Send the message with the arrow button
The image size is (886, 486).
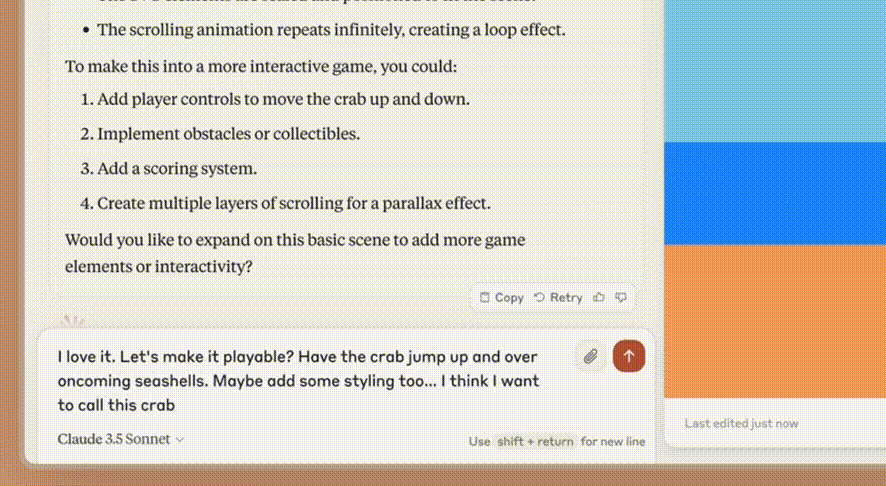(x=629, y=356)
